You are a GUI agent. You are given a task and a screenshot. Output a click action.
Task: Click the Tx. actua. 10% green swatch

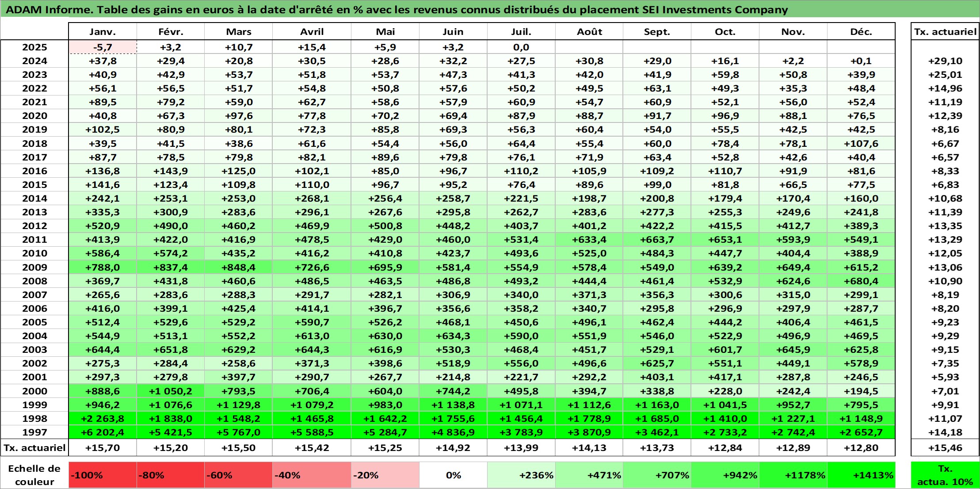tap(945, 475)
